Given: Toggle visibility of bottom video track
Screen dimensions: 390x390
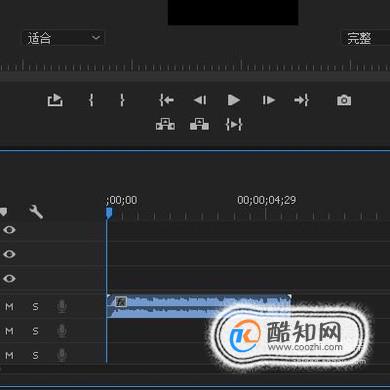Looking at the screenshot, I should (x=9, y=278).
